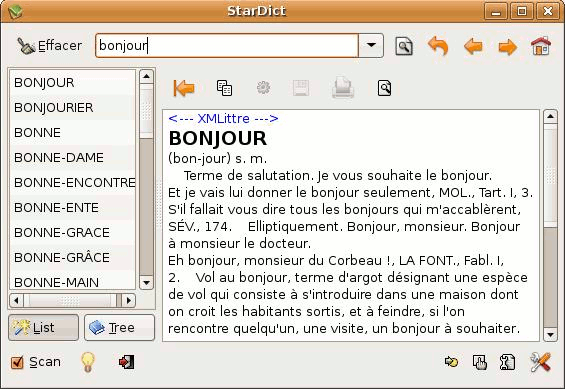Image resolution: width=565 pixels, height=389 pixels.
Task: Click the Effacer clear button
Action: [50, 46]
